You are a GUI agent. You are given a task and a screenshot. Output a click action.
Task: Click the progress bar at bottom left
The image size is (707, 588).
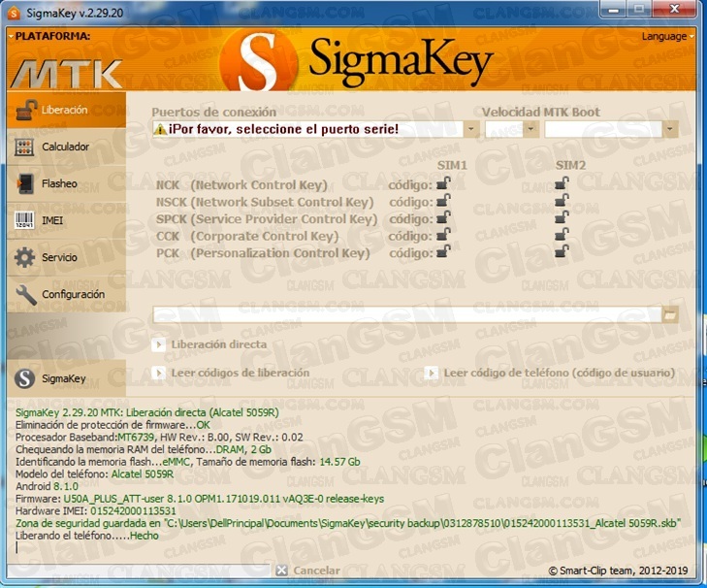[x=139, y=571]
